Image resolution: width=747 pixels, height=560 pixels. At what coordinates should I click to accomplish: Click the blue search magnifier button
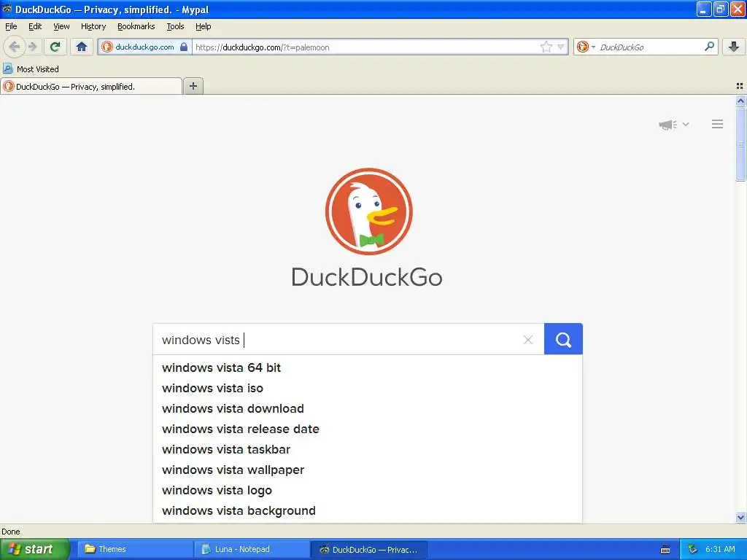pos(563,339)
